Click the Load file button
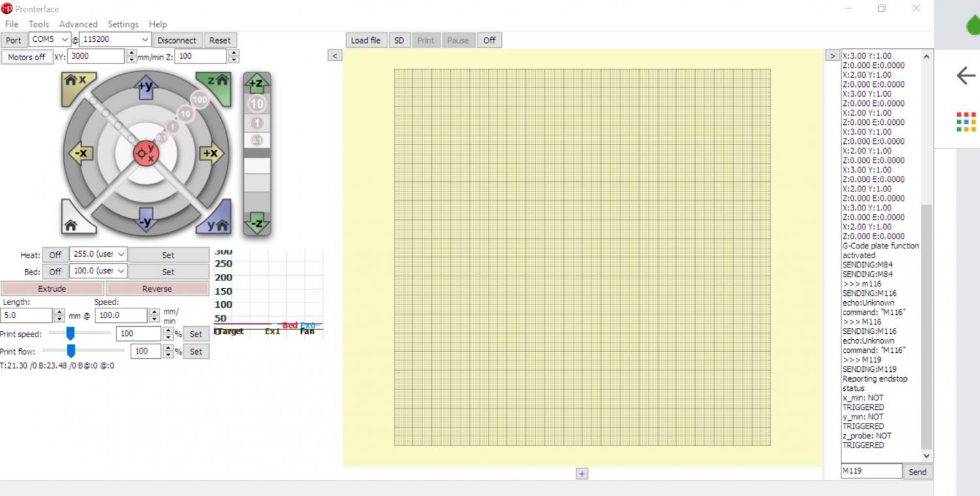The width and height of the screenshot is (980, 496). click(365, 41)
